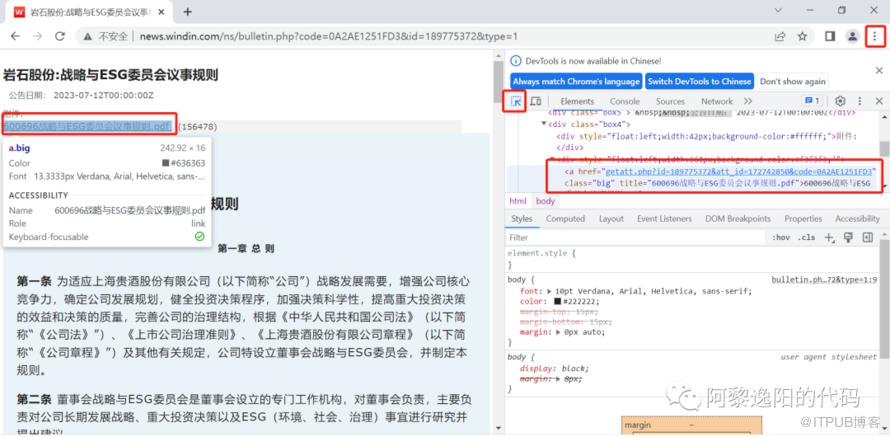Select the body breadcrumb item
Image resolution: width=890 pixels, height=437 pixels.
pyautogui.click(x=545, y=201)
